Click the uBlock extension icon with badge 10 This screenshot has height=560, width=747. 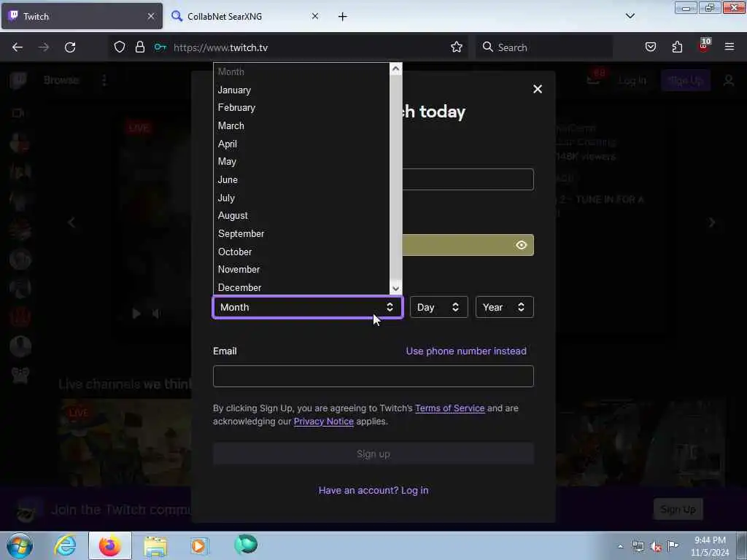[704, 46]
